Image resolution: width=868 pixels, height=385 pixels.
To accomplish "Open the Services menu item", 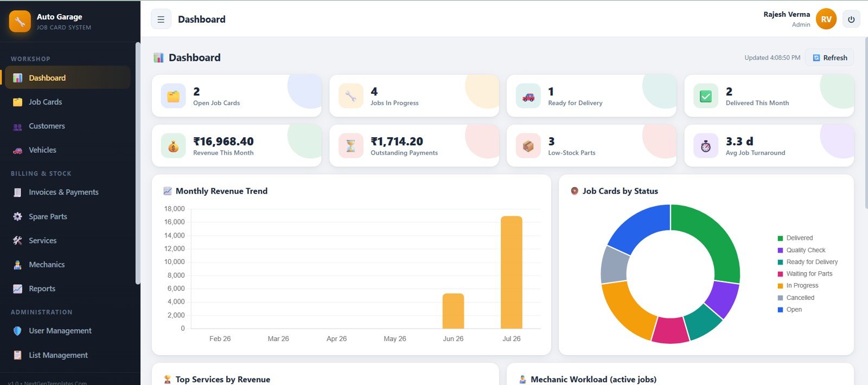I will pos(67,240).
